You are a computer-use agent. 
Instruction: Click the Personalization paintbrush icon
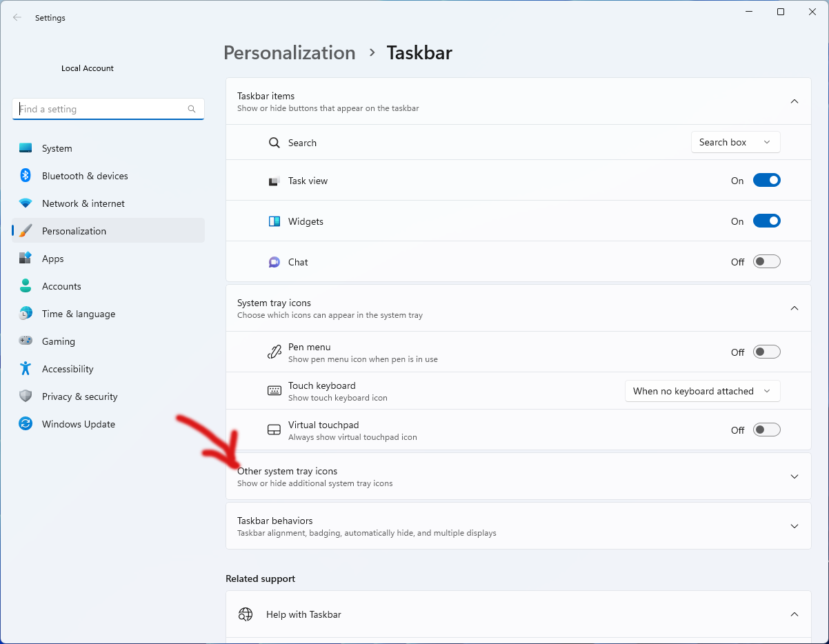pos(26,231)
